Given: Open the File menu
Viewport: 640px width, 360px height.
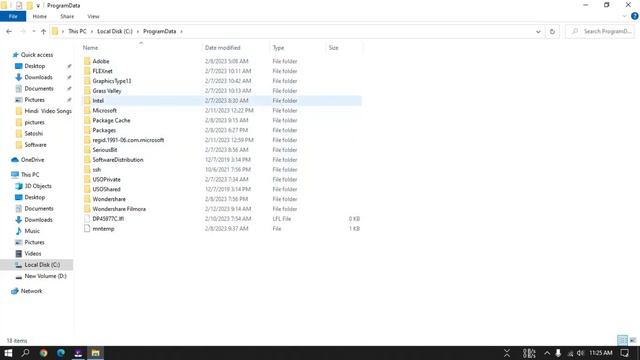Looking at the screenshot, I should coord(13,16).
